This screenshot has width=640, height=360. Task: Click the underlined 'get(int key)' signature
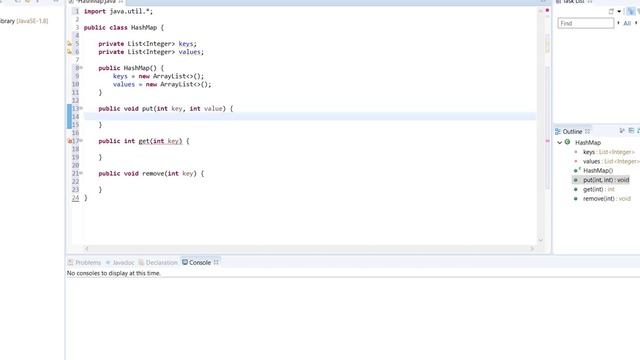pos(160,141)
